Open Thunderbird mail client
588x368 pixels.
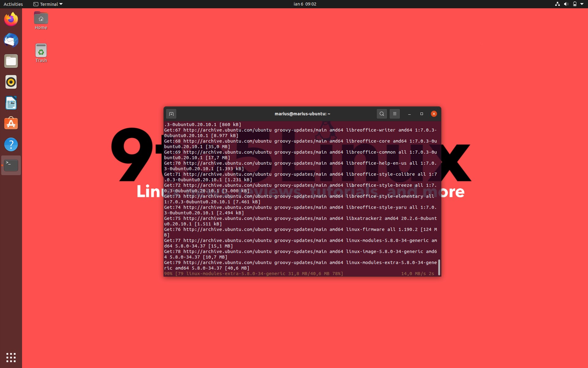[x=11, y=40]
